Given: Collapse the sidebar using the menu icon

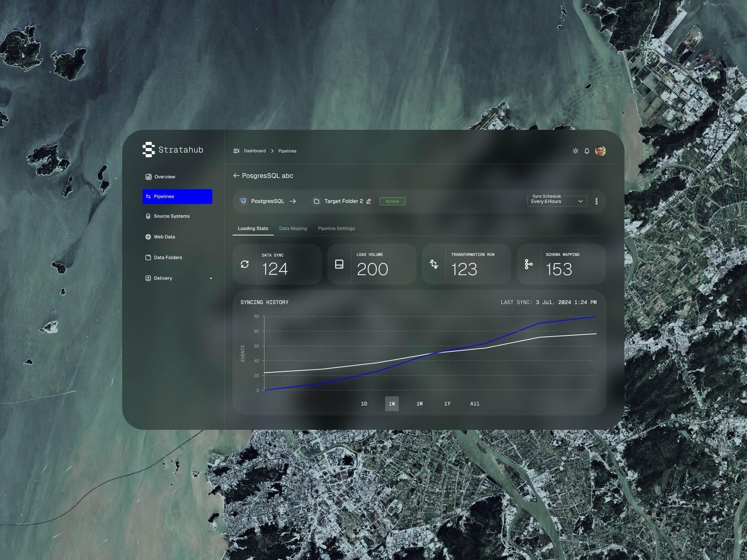Looking at the screenshot, I should 236,151.
